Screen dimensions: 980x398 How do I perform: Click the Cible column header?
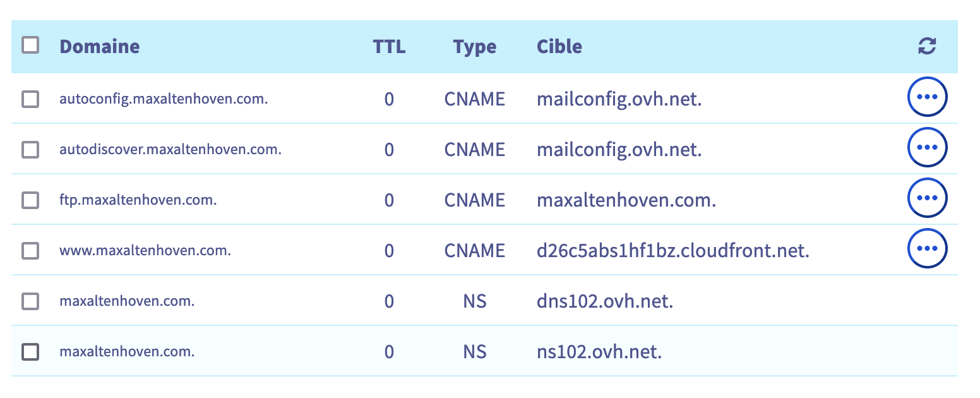(x=559, y=47)
